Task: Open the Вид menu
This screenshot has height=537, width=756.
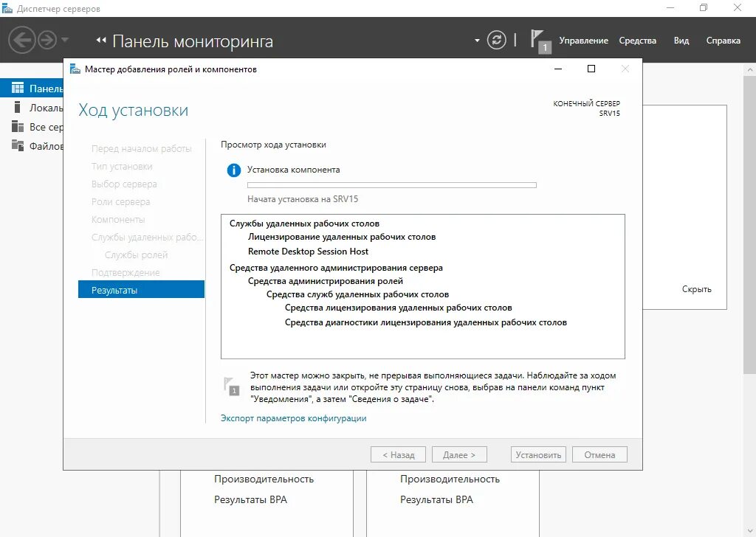Action: [681, 41]
